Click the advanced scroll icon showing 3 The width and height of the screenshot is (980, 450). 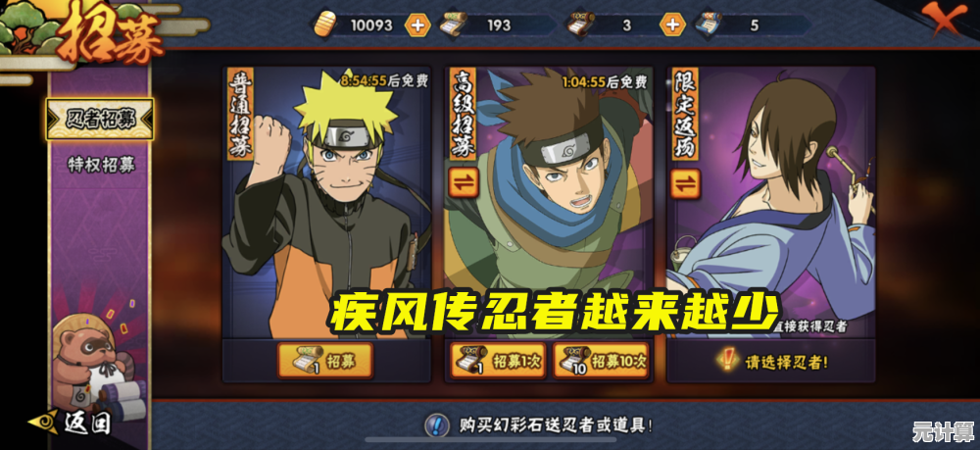[x=580, y=25]
